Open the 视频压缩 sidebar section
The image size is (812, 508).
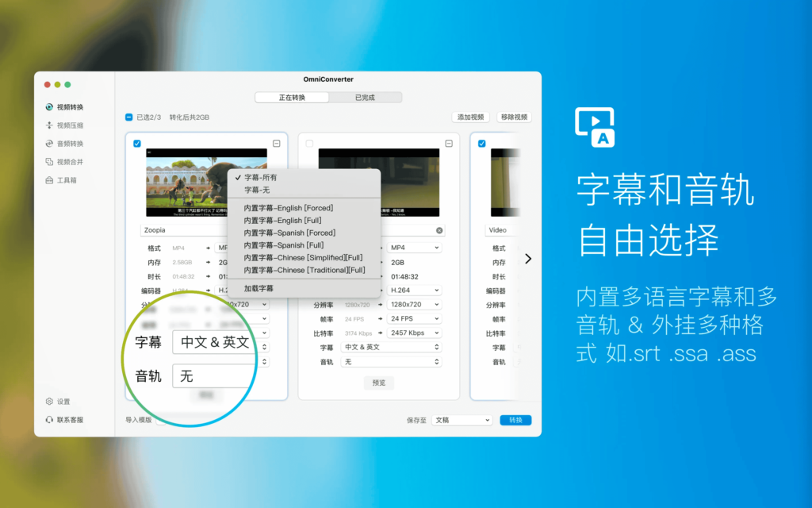[64, 125]
